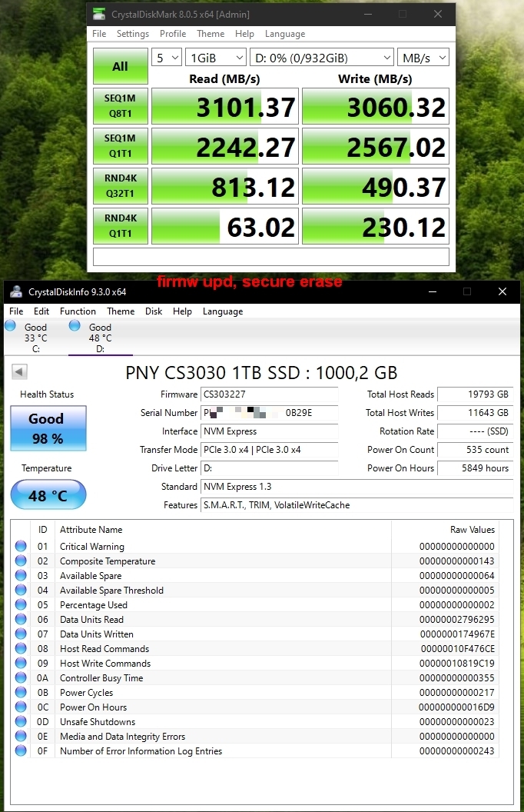Viewport: 524px width, 812px height.
Task: Click status orb for Critical Warning row
Action: 21,546
